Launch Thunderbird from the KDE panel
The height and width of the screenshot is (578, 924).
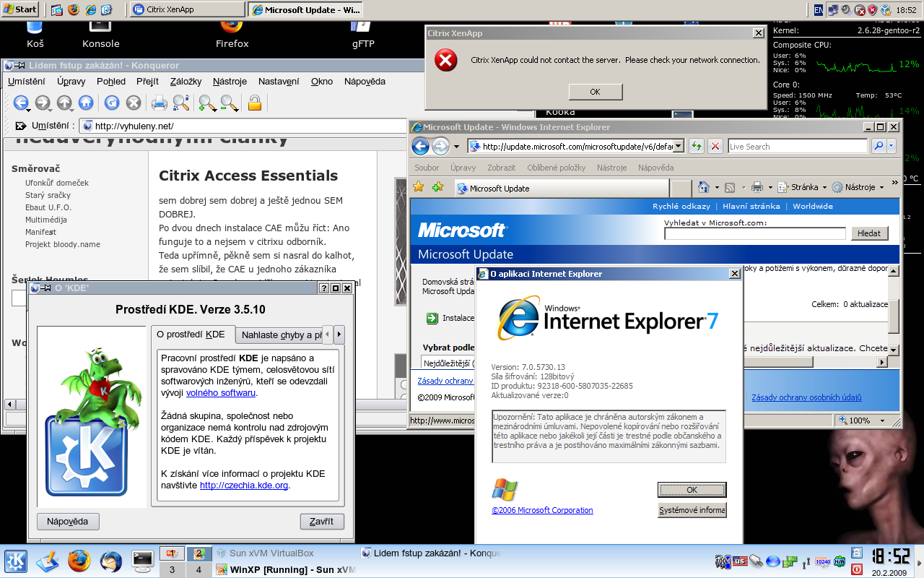tap(110, 561)
